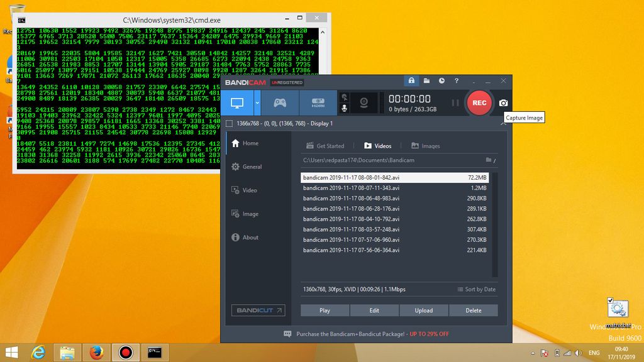Click the battery tray icon

coord(557,353)
